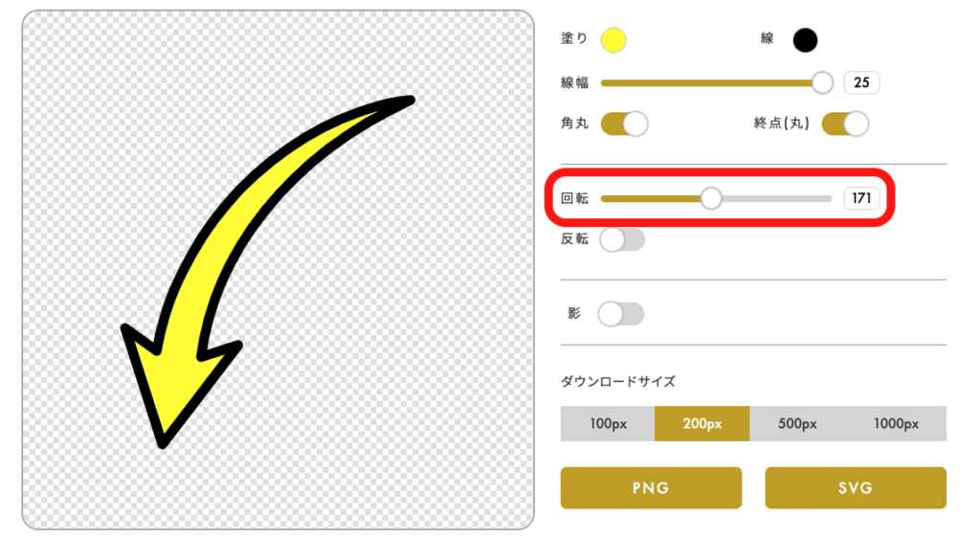Enable the 影 shadow switch
Image resolution: width=980 pixels, height=538 pixels.
(x=621, y=314)
